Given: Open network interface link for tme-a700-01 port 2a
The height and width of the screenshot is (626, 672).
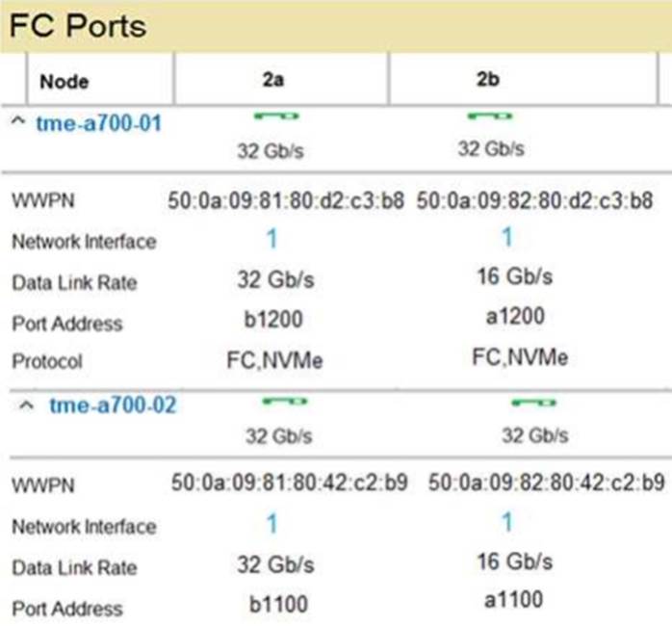Looking at the screenshot, I should pos(271,239).
